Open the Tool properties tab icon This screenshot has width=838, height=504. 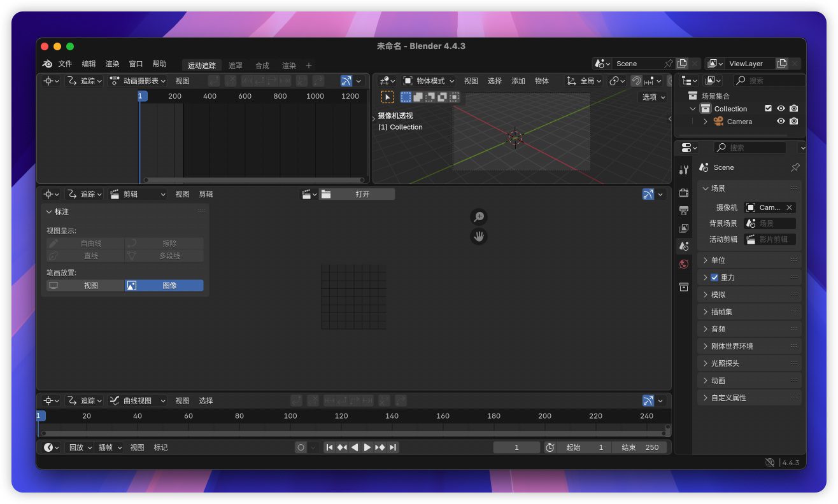(684, 170)
